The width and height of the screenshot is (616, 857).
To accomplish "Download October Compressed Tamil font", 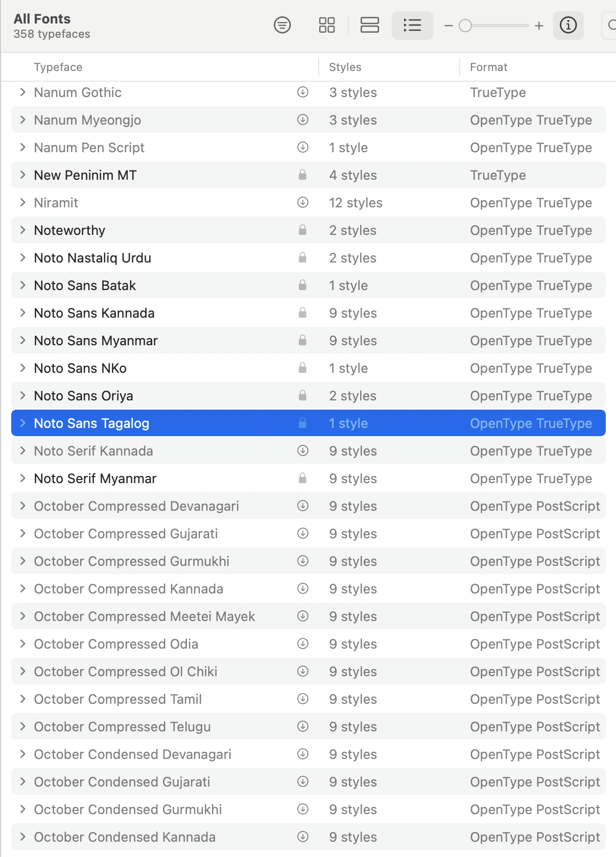I will tap(303, 699).
